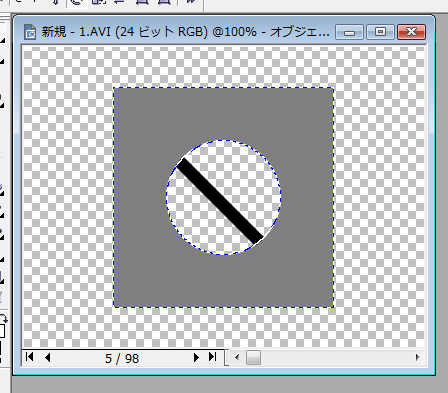This screenshot has height=393, width=448.
Task: Click the horizontal scrollbar thumb
Action: coord(253,358)
